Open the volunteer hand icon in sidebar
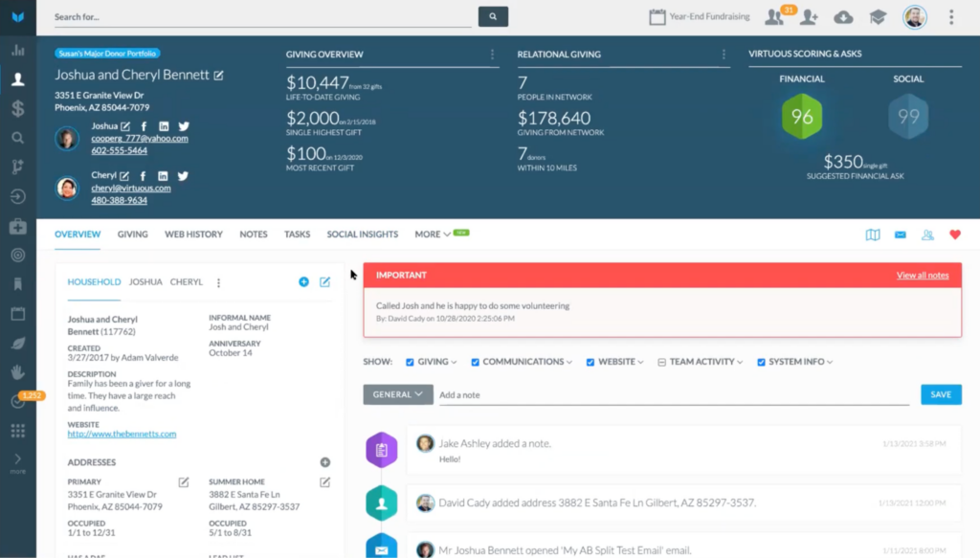Viewport: 980px width, 558px height. pyautogui.click(x=18, y=372)
